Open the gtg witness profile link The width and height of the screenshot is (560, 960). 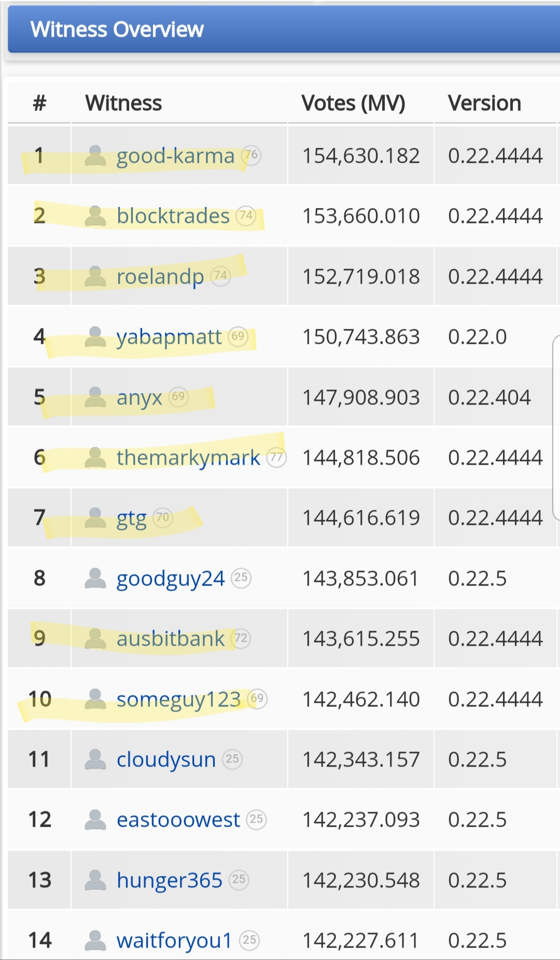132,518
